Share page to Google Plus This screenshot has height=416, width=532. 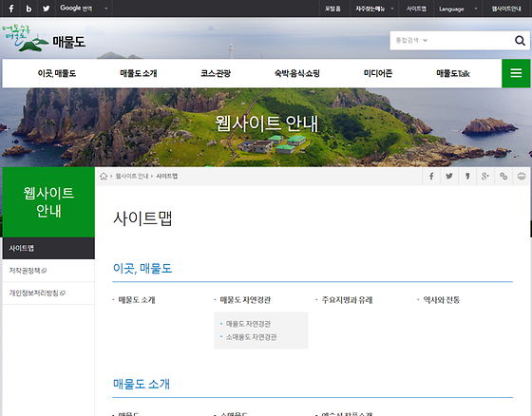click(x=485, y=176)
